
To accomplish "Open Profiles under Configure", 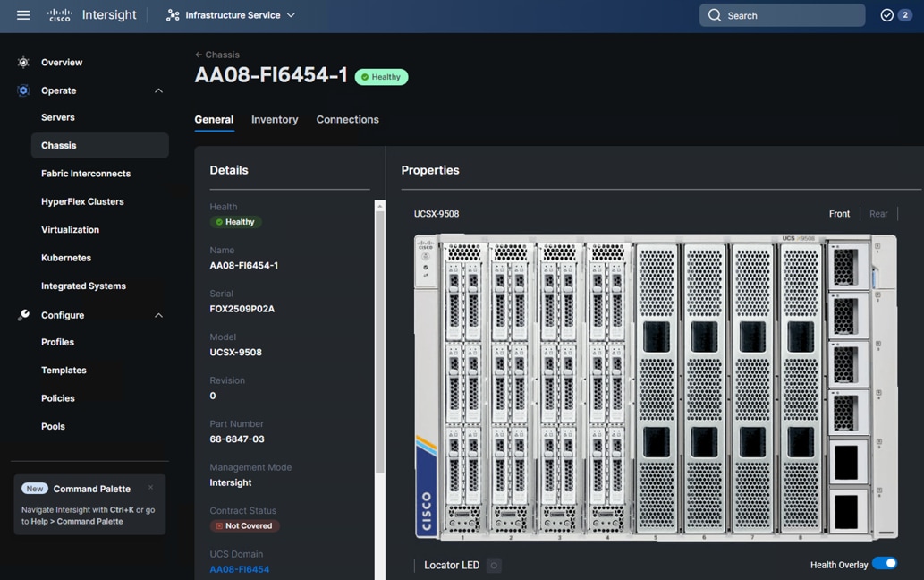I will pos(58,342).
